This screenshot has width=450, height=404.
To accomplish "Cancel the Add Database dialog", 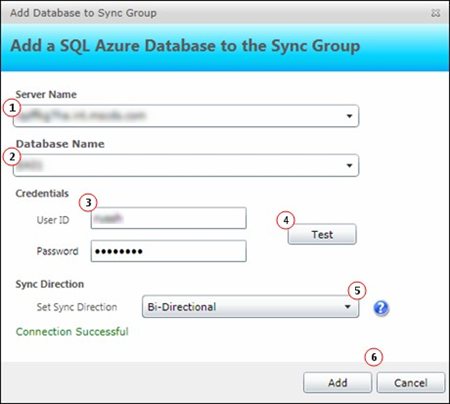I will 411,383.
